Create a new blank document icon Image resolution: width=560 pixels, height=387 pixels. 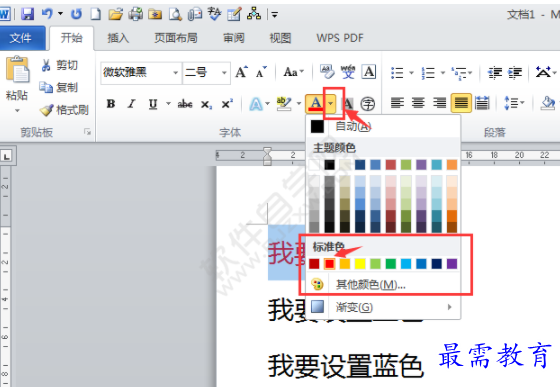click(x=95, y=14)
